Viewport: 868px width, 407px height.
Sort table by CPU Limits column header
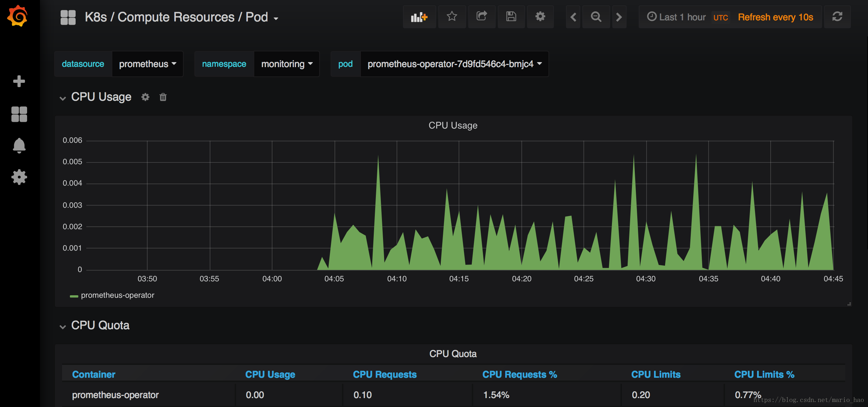click(x=656, y=375)
